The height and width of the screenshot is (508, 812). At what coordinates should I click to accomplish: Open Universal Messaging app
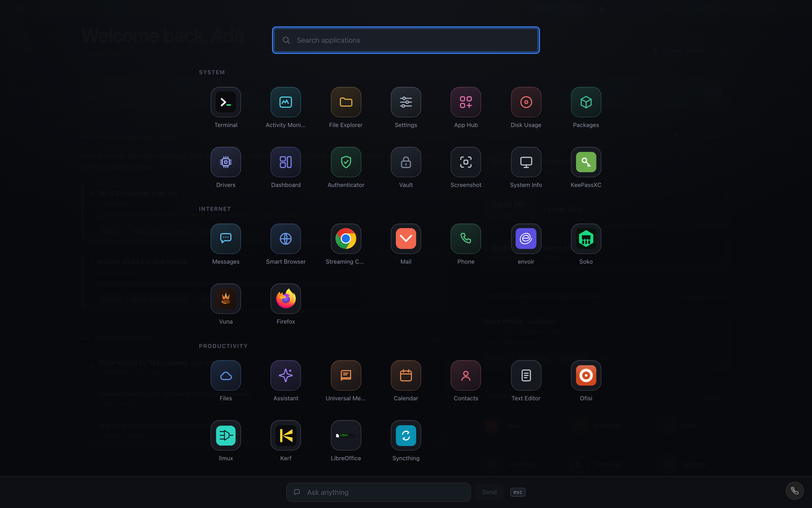tap(346, 375)
